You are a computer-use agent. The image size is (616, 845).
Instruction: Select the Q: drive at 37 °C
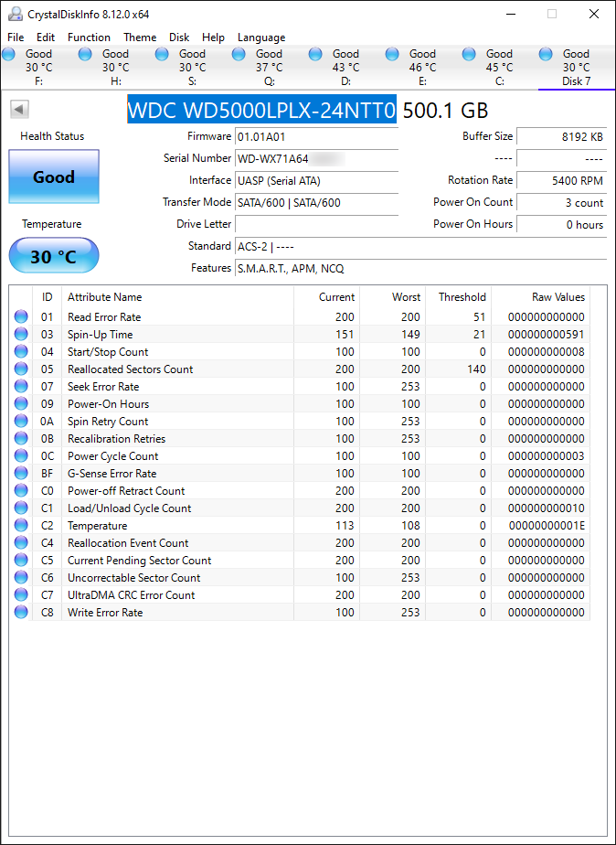point(269,68)
